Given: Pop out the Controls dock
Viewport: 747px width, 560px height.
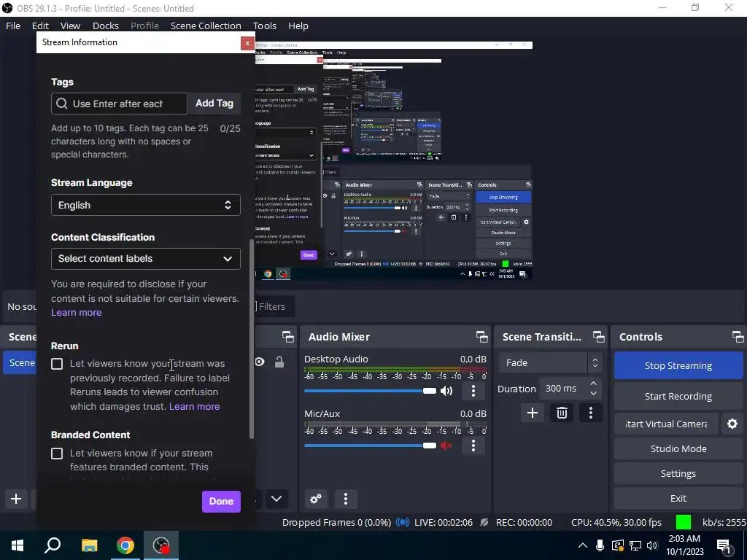Looking at the screenshot, I should [x=738, y=337].
